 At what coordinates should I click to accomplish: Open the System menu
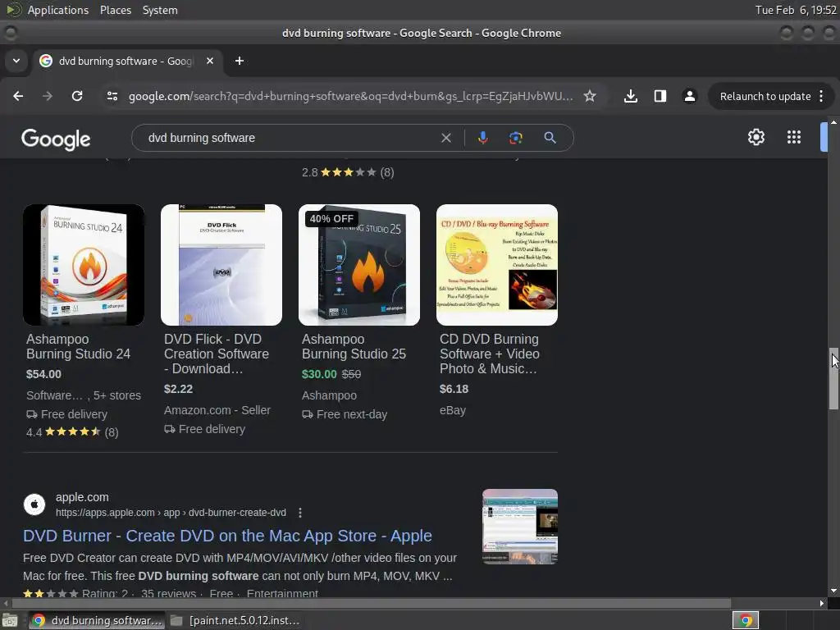click(x=160, y=10)
